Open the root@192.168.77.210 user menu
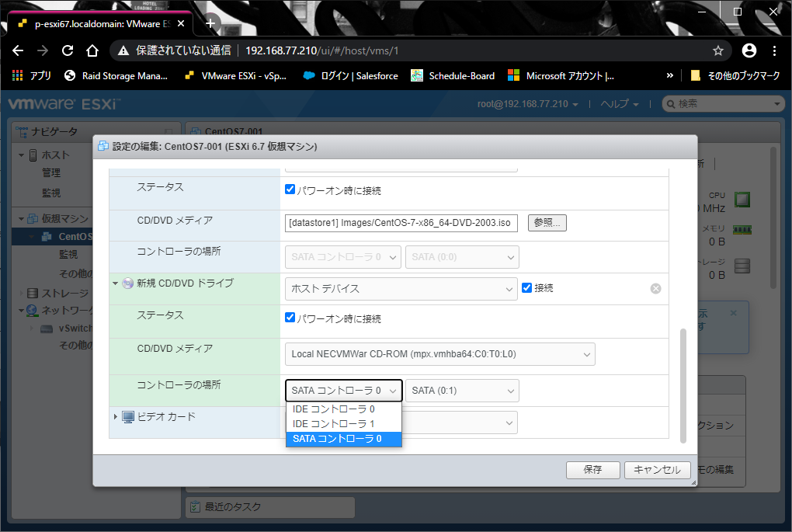This screenshot has height=532, width=792. point(528,104)
